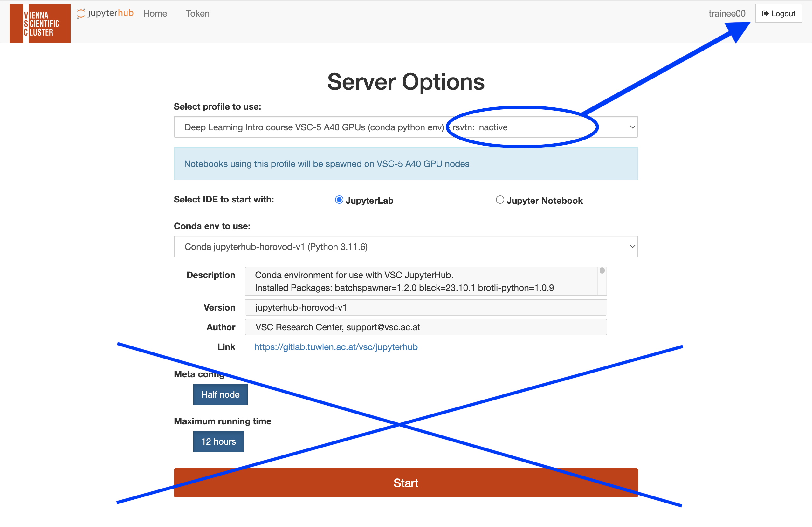Screen dimensions: 812x527
Task: Open the Home menu item
Action: [x=155, y=14]
